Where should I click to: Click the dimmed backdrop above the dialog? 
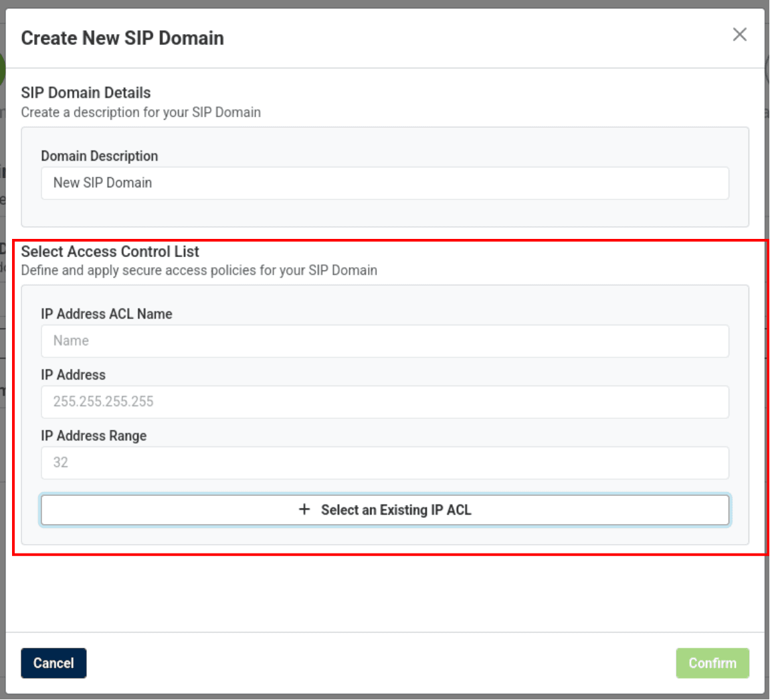(x=385, y=4)
